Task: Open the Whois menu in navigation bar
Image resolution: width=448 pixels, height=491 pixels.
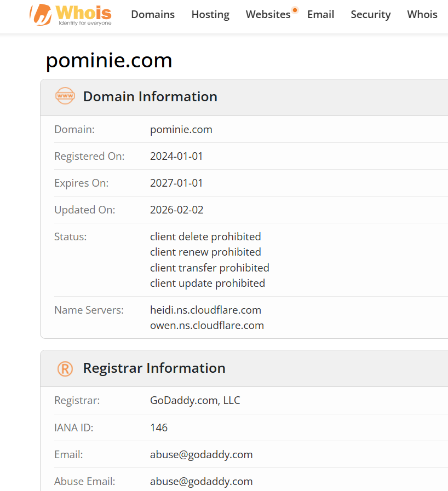Action: (x=422, y=14)
